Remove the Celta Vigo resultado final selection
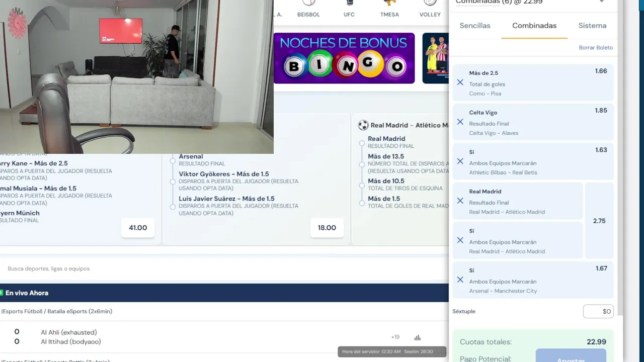Screen dimensions: 644x362 tap(460, 122)
